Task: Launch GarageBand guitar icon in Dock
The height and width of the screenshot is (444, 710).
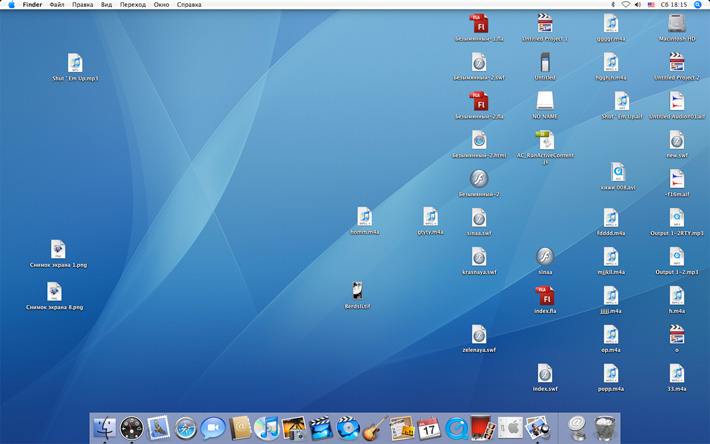Action: coord(375,428)
